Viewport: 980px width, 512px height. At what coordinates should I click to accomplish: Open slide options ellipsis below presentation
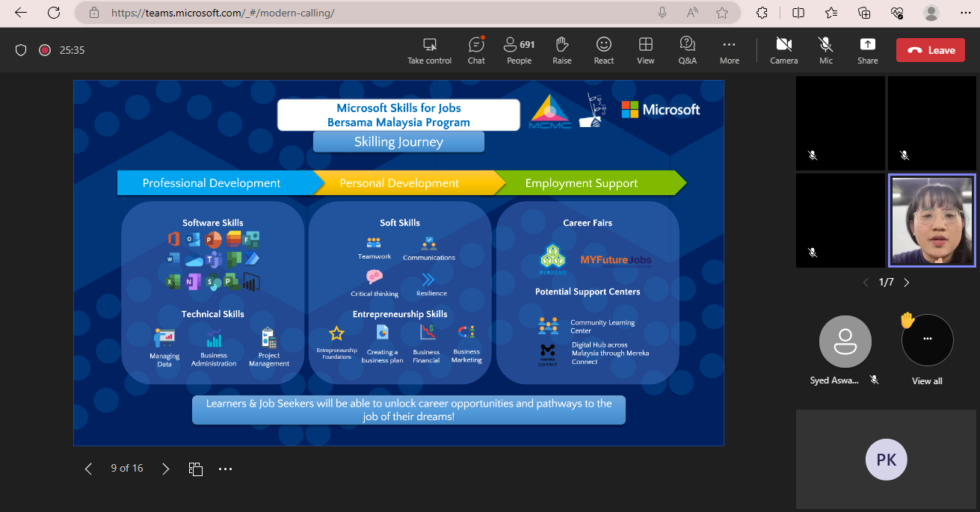click(x=225, y=469)
